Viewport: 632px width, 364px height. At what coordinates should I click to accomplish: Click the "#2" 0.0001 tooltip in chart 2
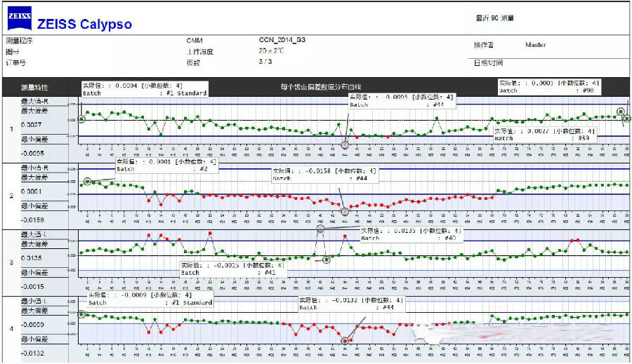click(167, 165)
